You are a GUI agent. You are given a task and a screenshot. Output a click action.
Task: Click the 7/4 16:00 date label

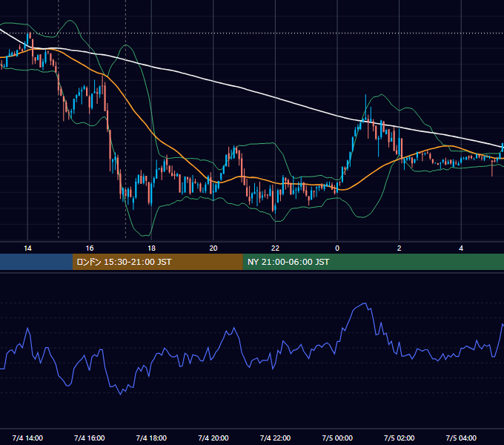pyautogui.click(x=90, y=438)
